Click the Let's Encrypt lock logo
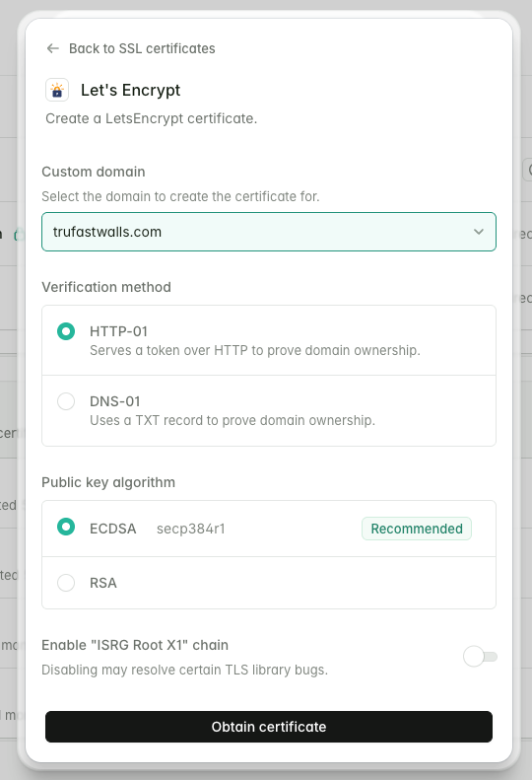 click(x=57, y=90)
